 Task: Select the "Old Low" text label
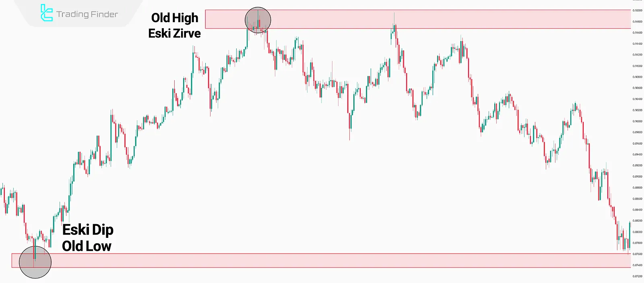point(87,246)
